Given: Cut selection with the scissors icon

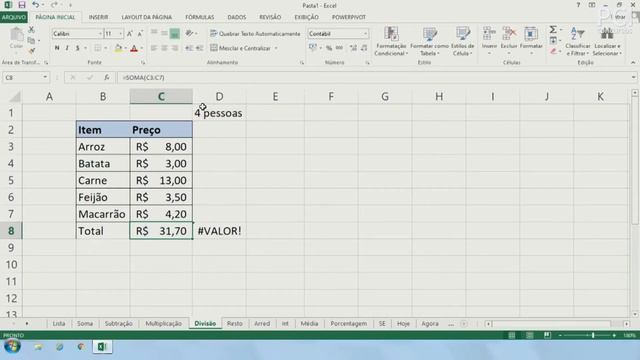Looking at the screenshot, I should [x=31, y=30].
